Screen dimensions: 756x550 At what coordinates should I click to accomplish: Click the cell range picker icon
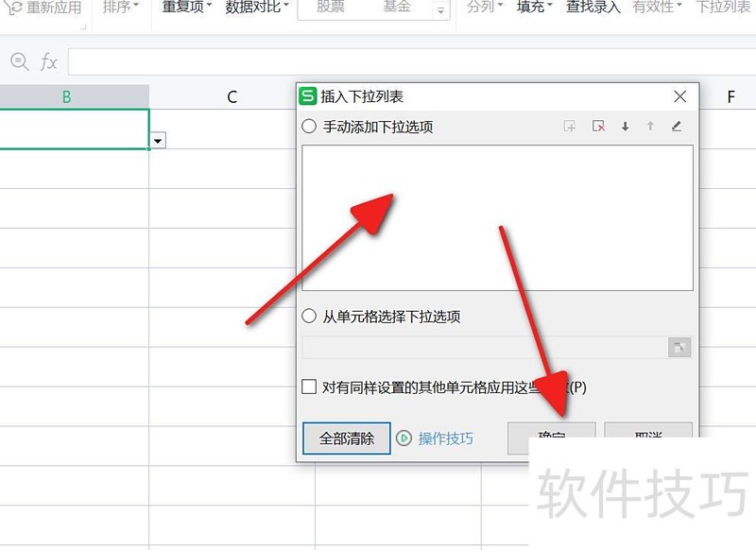[x=679, y=347]
